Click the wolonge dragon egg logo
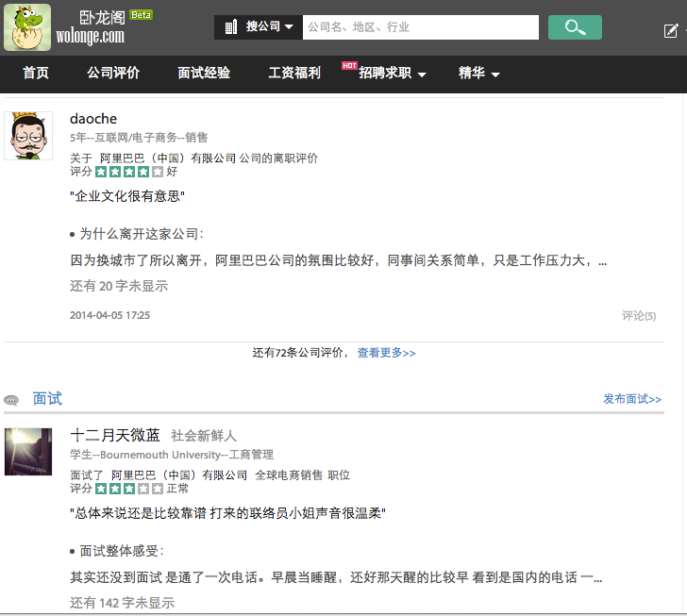This screenshot has height=616, width=687. click(x=27, y=27)
